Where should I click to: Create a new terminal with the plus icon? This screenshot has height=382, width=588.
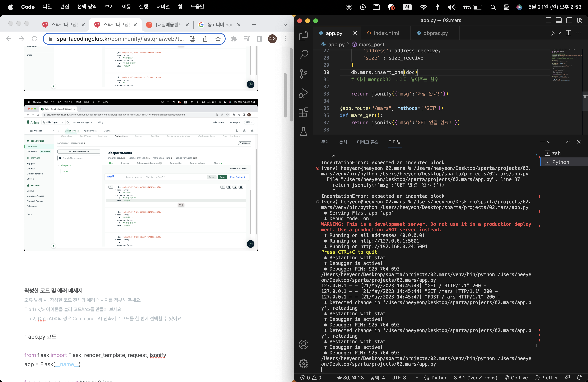542,142
